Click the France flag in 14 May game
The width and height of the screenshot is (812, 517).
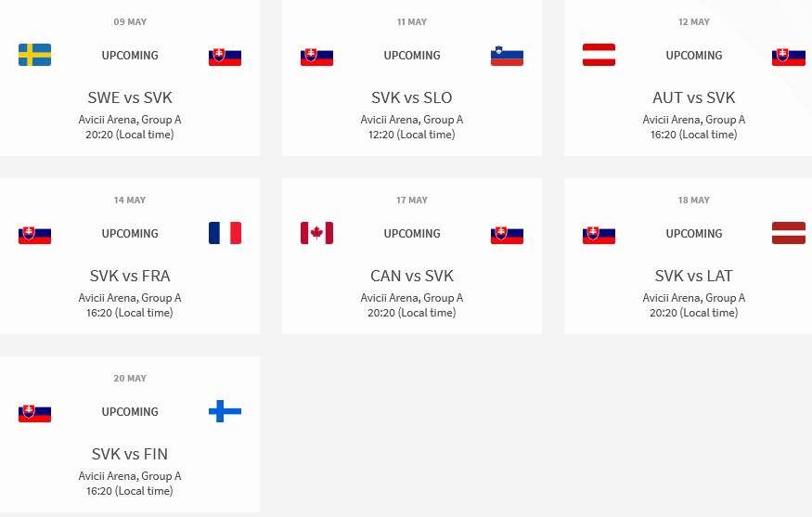(x=226, y=233)
